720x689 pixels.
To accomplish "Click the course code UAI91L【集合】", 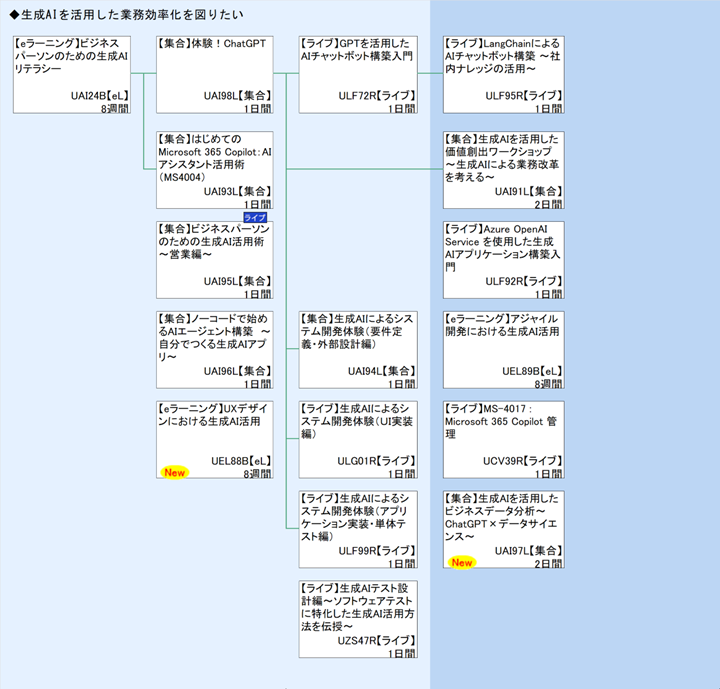I will [529, 192].
